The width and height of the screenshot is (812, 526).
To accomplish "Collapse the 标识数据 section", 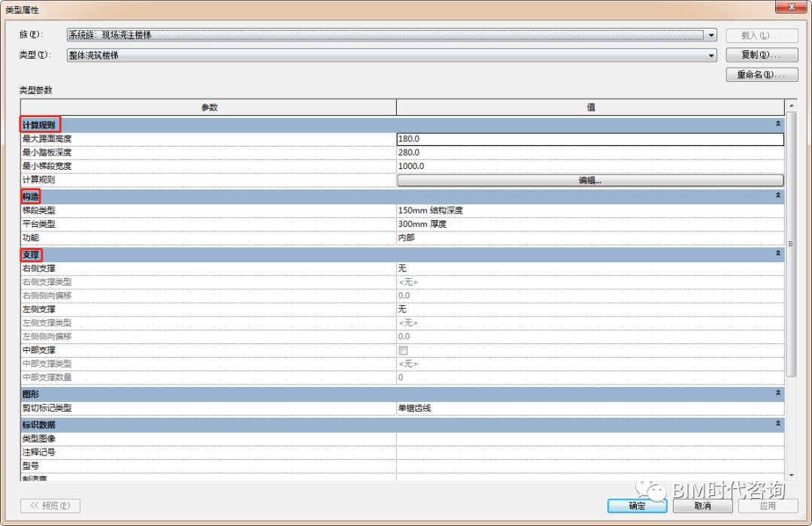I will coord(778,424).
